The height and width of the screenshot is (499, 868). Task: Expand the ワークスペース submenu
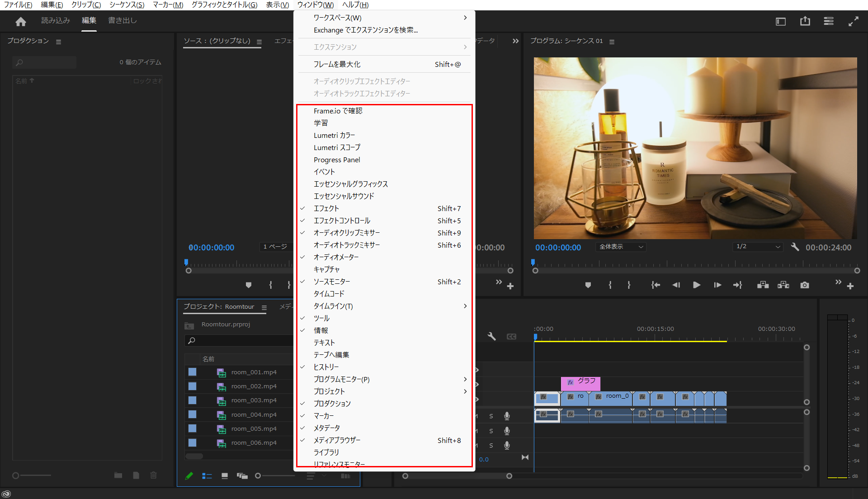pyautogui.click(x=384, y=18)
